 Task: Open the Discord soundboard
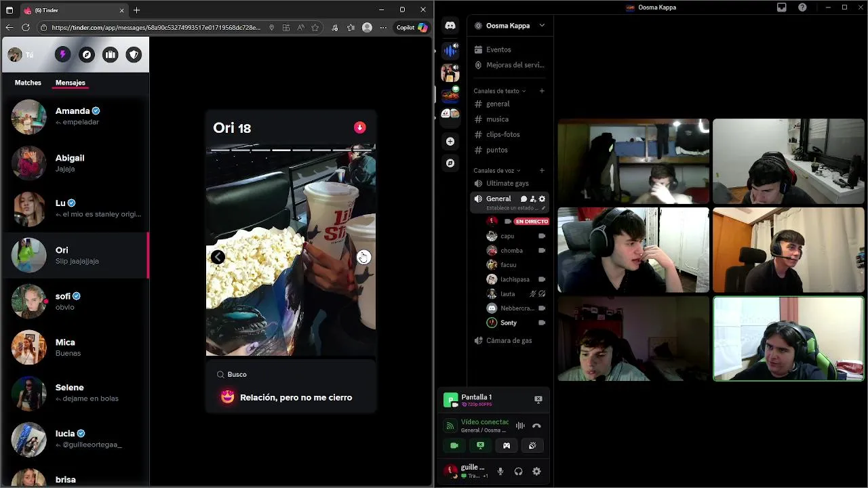(x=532, y=445)
